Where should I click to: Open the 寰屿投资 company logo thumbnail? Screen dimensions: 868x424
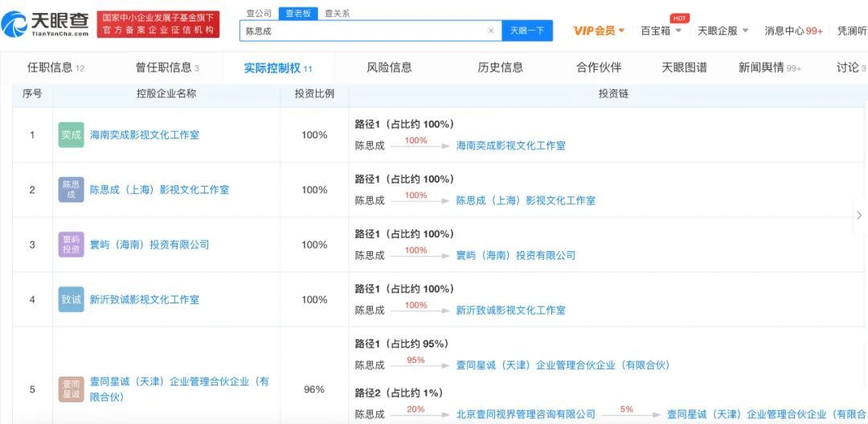tap(71, 245)
